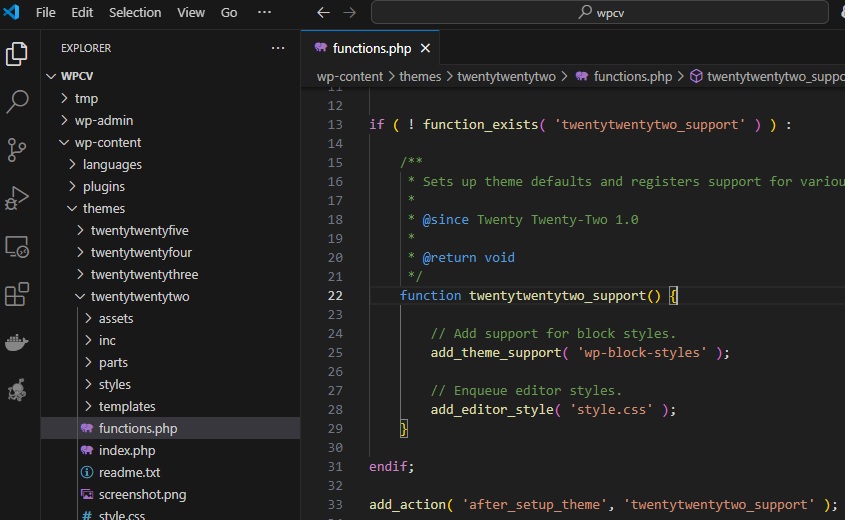Click the functions.php breadcrumb segment

coord(633,77)
